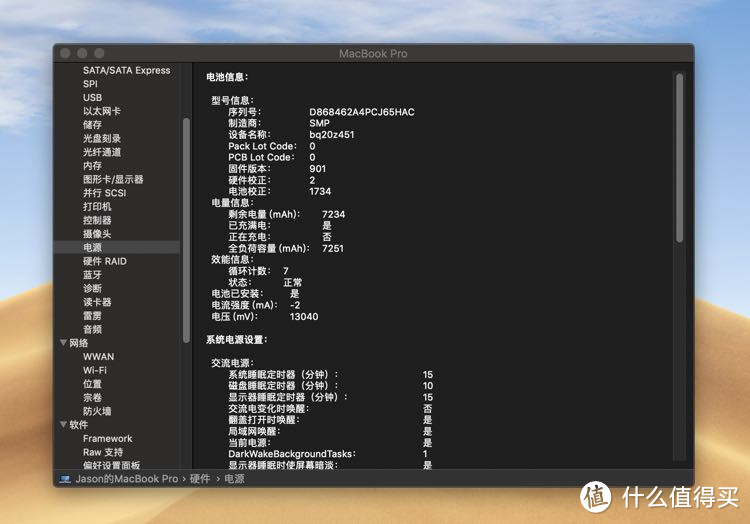
Task: Select the 软件 category label
Action: (78, 425)
